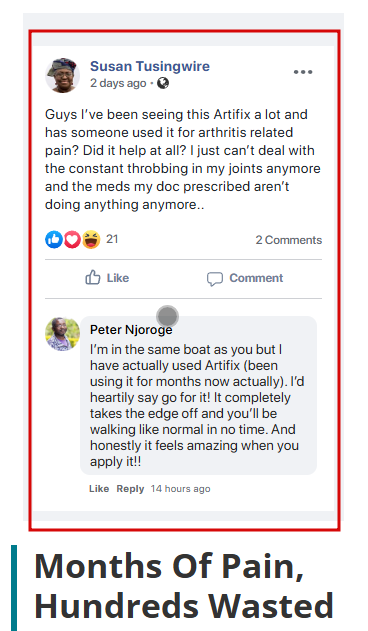Show the 2 Comments list
Viewport: 368px width, 631px height.
pyautogui.click(x=289, y=240)
